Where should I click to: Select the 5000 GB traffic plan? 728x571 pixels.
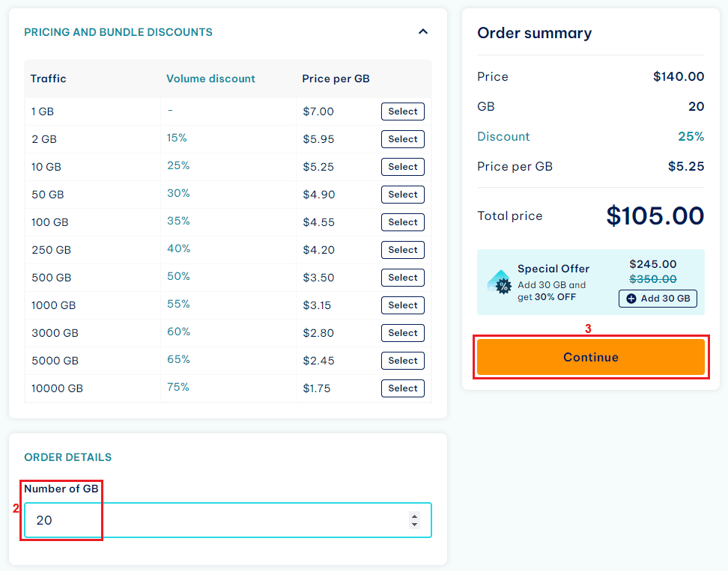[x=402, y=361]
